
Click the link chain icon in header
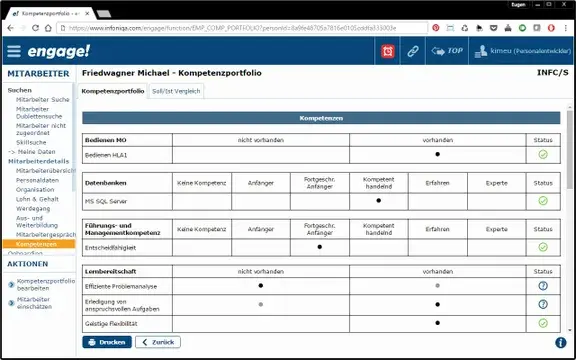pos(413,51)
